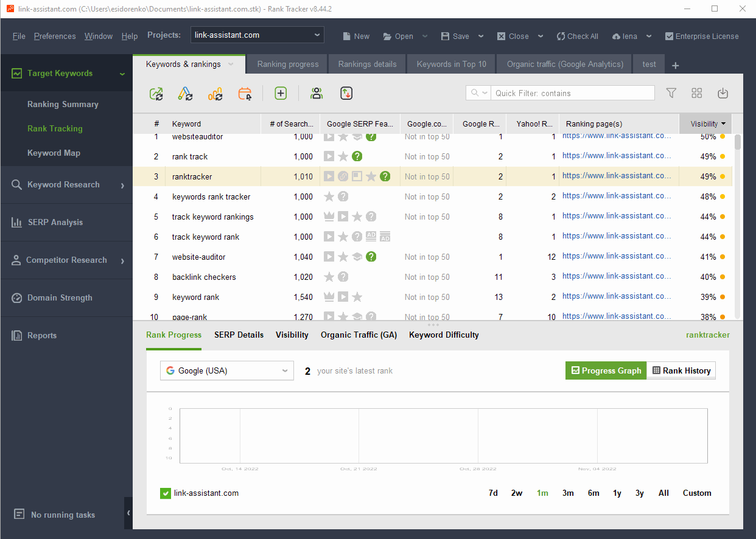756x539 pixels.
Task: Select the 1y time range
Action: [x=617, y=493]
